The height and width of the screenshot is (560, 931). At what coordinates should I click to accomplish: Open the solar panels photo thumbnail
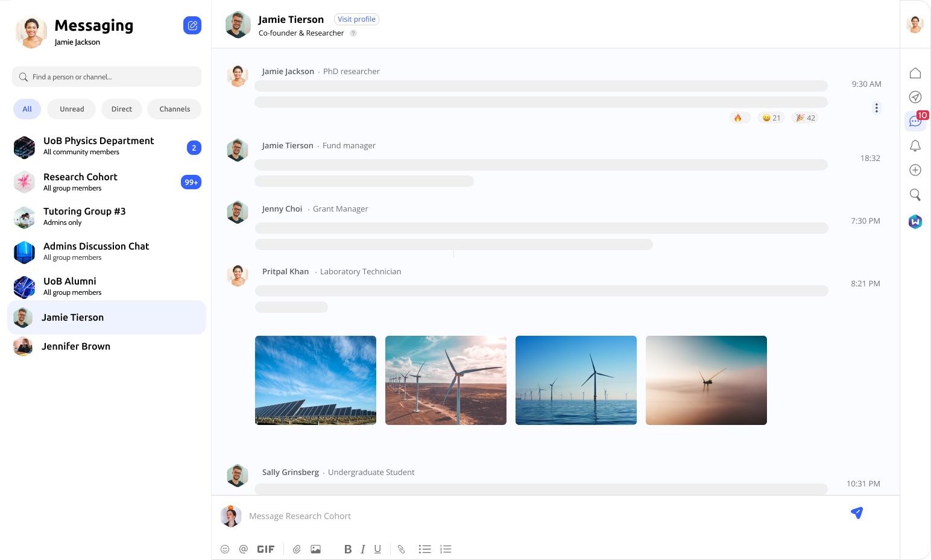pyautogui.click(x=315, y=380)
